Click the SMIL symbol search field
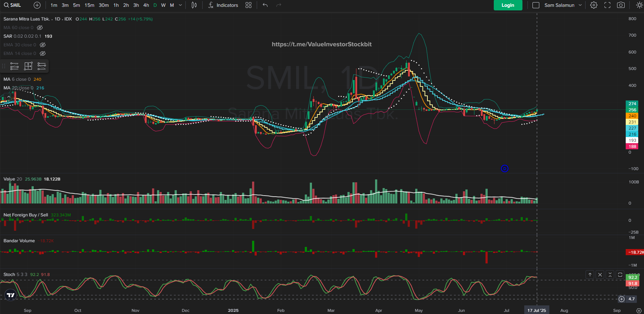The width and height of the screenshot is (644, 314). pyautogui.click(x=13, y=5)
